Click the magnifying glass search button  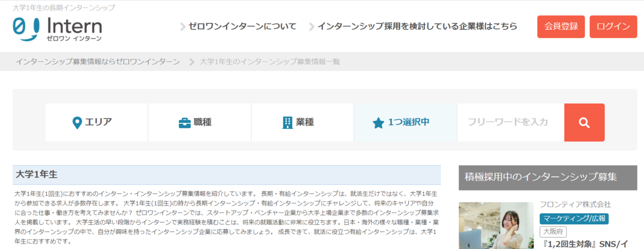pyautogui.click(x=584, y=122)
